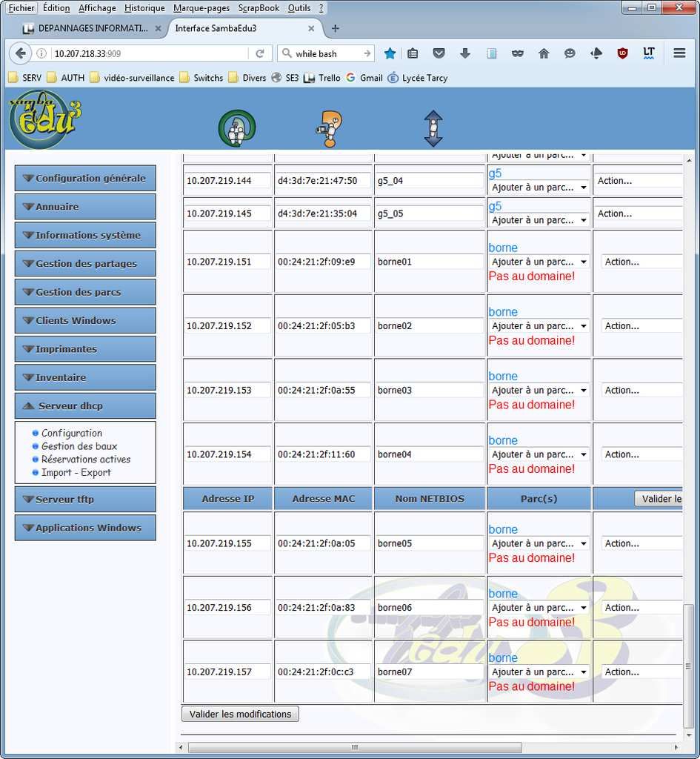Open the Gmail bookmark
Viewport: 700px width, 759px height.
point(364,77)
